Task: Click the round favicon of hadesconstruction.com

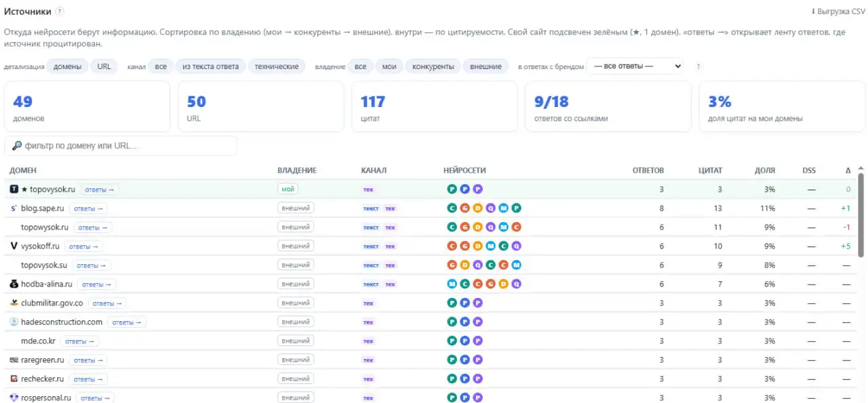Action: coord(14,322)
